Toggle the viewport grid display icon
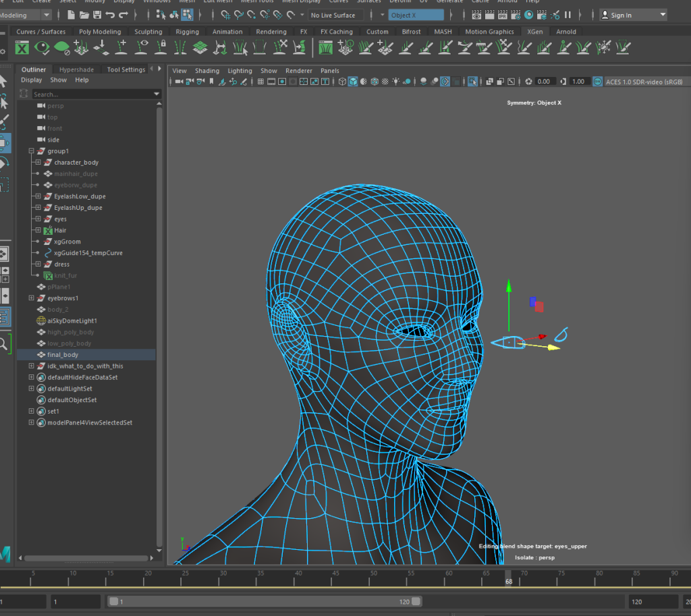Screen dimensions: 691x616 260,82
